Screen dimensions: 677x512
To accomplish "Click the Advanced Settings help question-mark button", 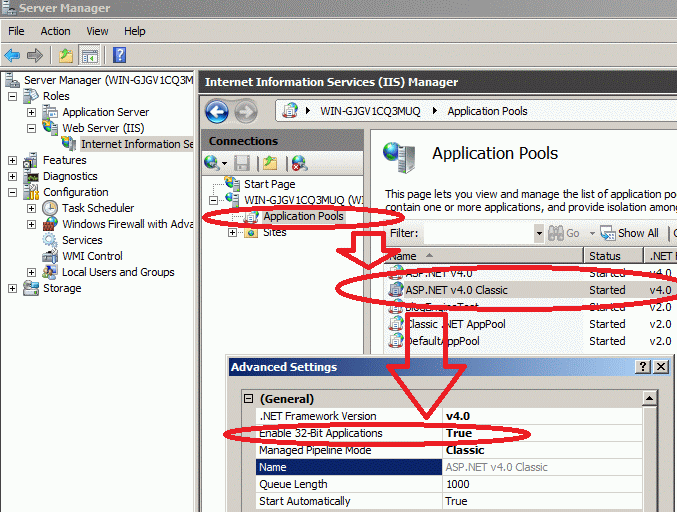I will tap(643, 367).
